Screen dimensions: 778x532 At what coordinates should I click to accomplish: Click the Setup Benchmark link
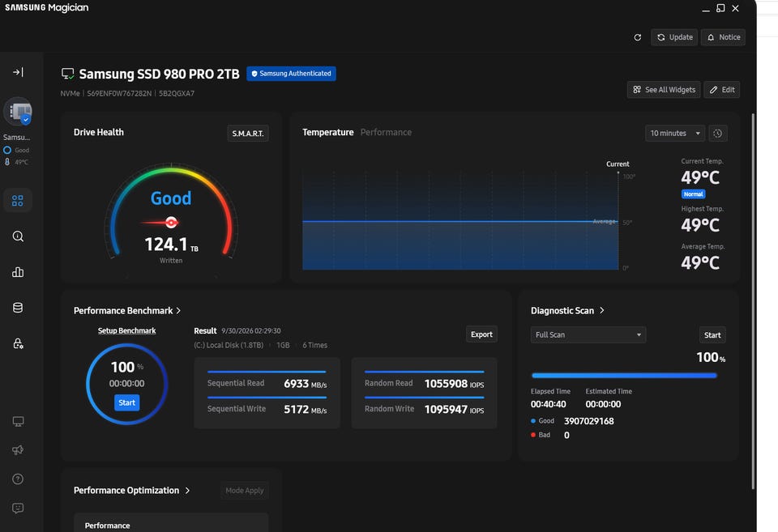click(x=126, y=330)
